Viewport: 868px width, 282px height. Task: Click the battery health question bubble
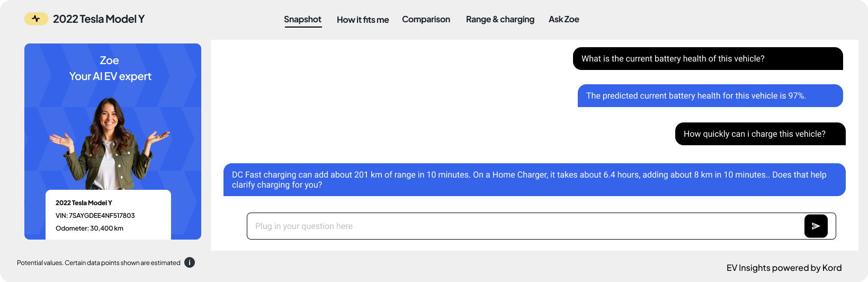click(x=708, y=59)
